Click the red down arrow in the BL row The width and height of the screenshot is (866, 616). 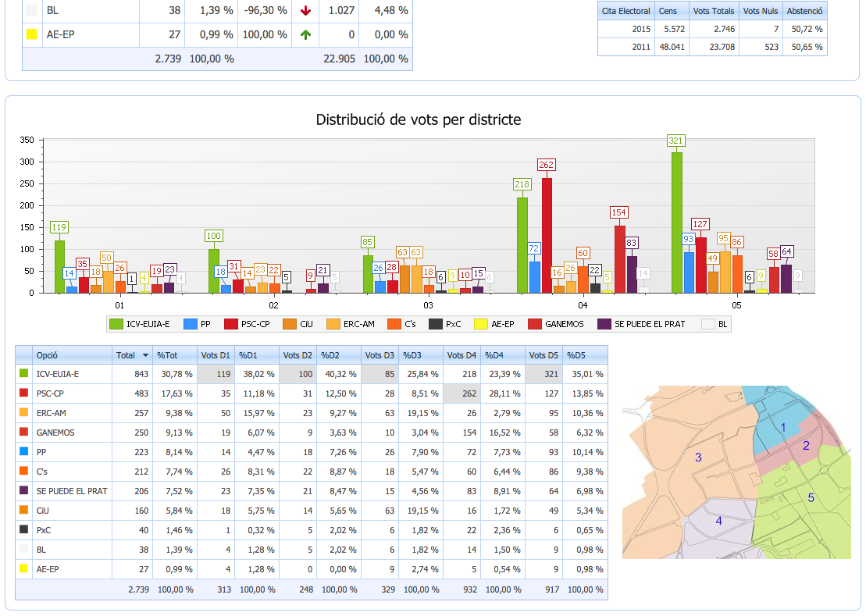click(305, 10)
